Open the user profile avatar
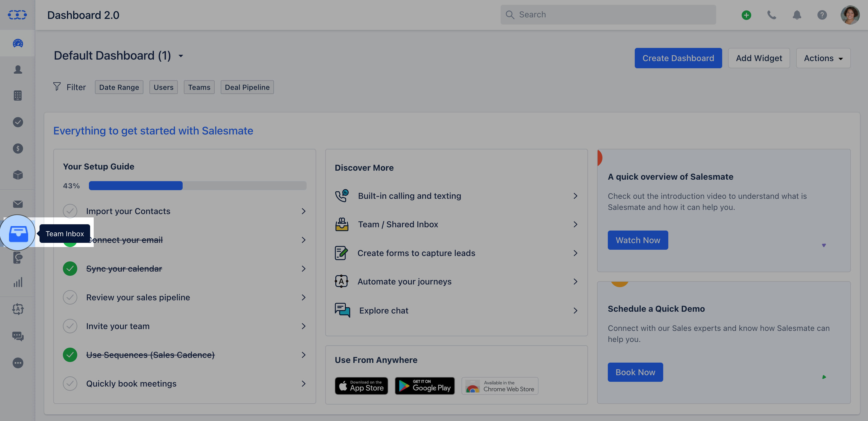The width and height of the screenshot is (868, 421). [850, 15]
